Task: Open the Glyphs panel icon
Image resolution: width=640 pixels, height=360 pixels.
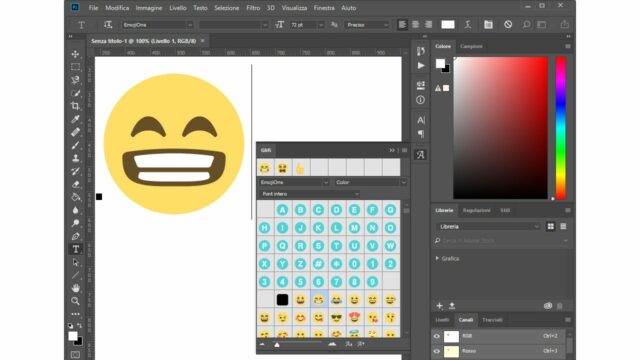Action: [x=421, y=155]
